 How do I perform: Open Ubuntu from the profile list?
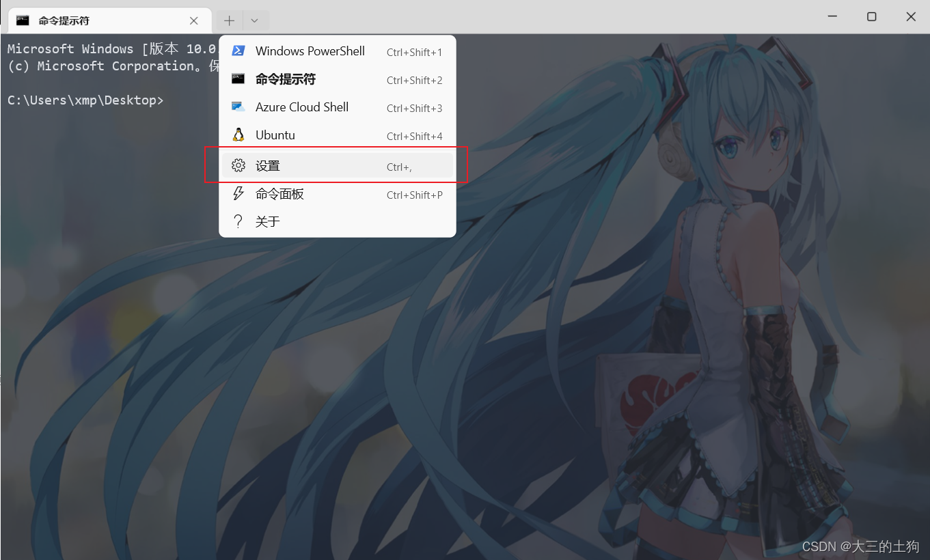pos(276,135)
